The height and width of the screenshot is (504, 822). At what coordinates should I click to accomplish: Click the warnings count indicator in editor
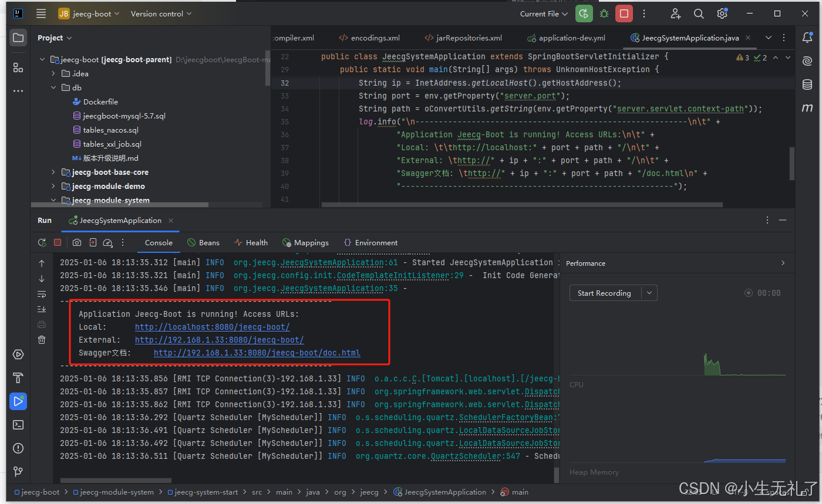[743, 57]
